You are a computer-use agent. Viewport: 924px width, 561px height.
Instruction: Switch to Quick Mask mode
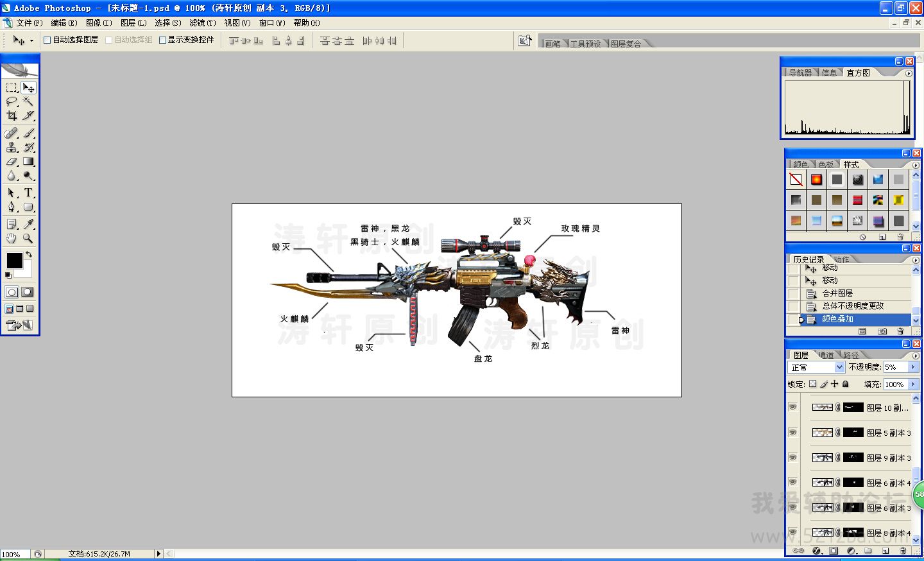tap(28, 292)
